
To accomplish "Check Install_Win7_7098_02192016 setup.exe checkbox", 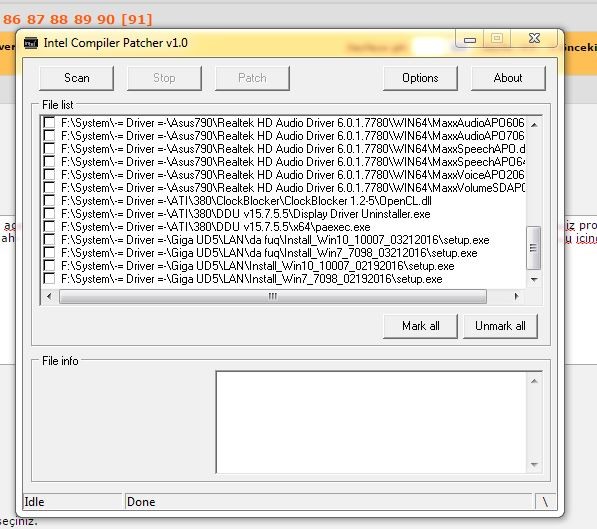I will coord(49,278).
